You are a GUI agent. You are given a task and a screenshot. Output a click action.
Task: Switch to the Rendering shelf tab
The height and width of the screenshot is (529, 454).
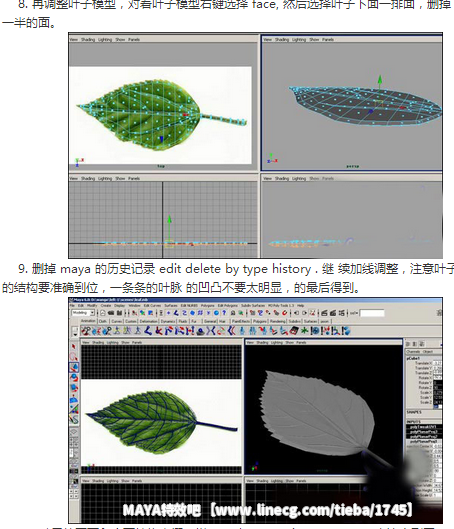pos(278,321)
